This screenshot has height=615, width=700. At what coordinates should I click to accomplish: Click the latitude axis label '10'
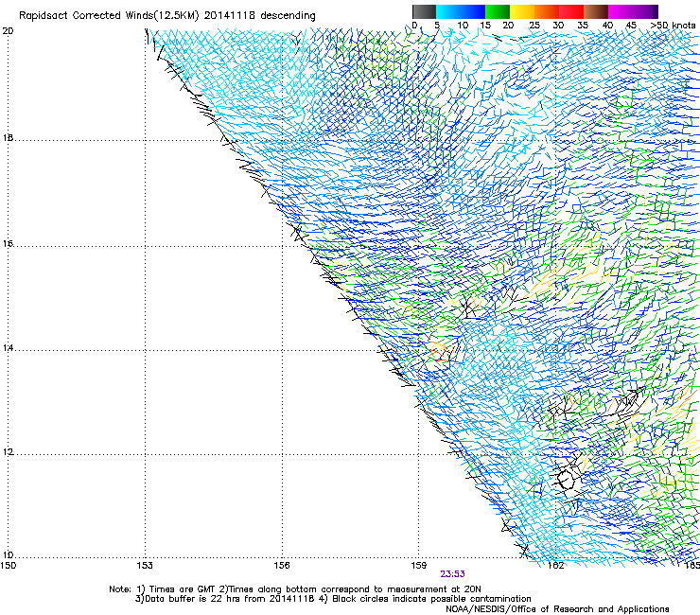click(8, 555)
